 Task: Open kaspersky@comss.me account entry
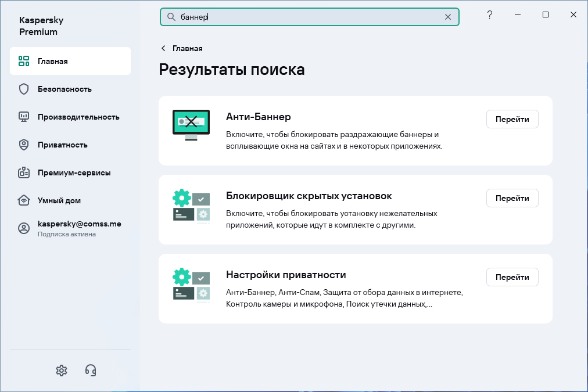click(70, 228)
